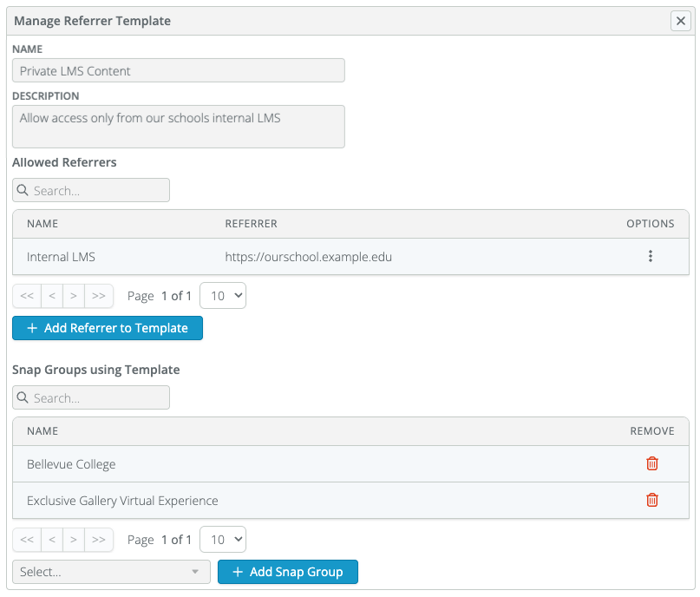Remove Exclusive Gallery Virtual Experience via trash icon
This screenshot has height=597, width=700.
652,501
